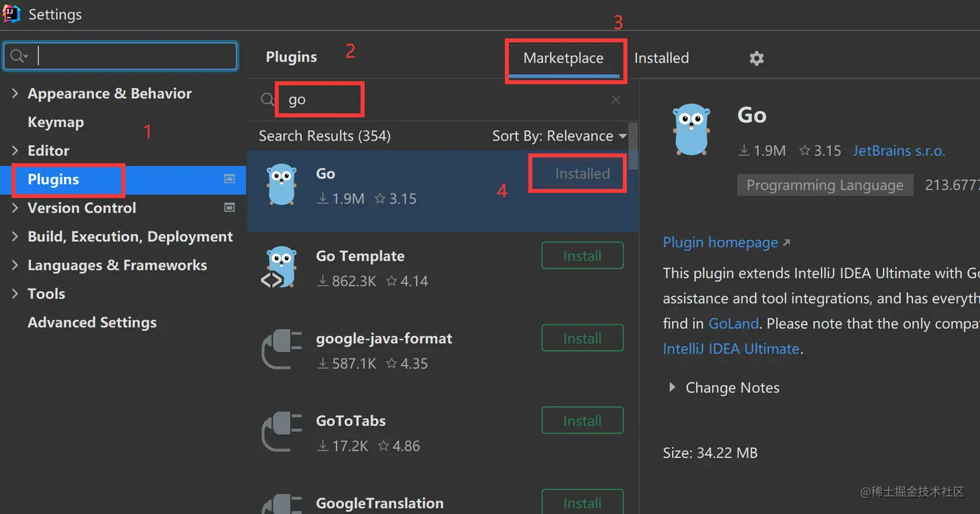Click the Programming Language tag
Viewport: 980px width, 514px height.
coord(825,185)
